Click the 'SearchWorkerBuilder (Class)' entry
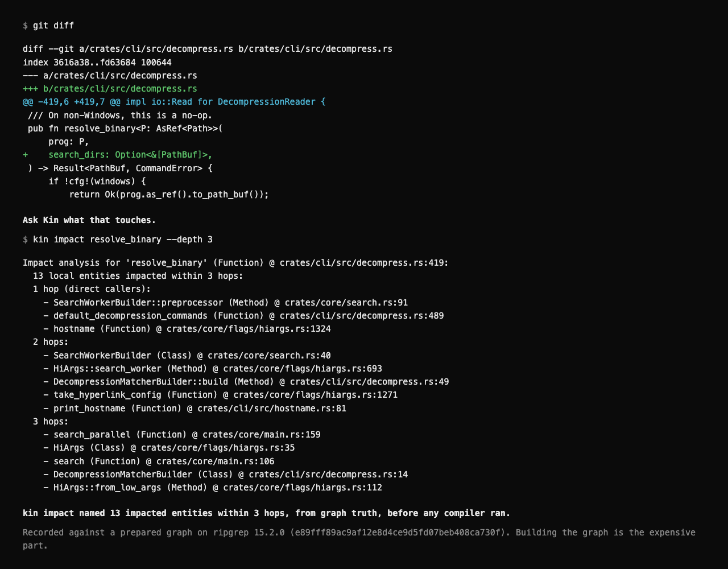This screenshot has width=728, height=569. point(187,356)
